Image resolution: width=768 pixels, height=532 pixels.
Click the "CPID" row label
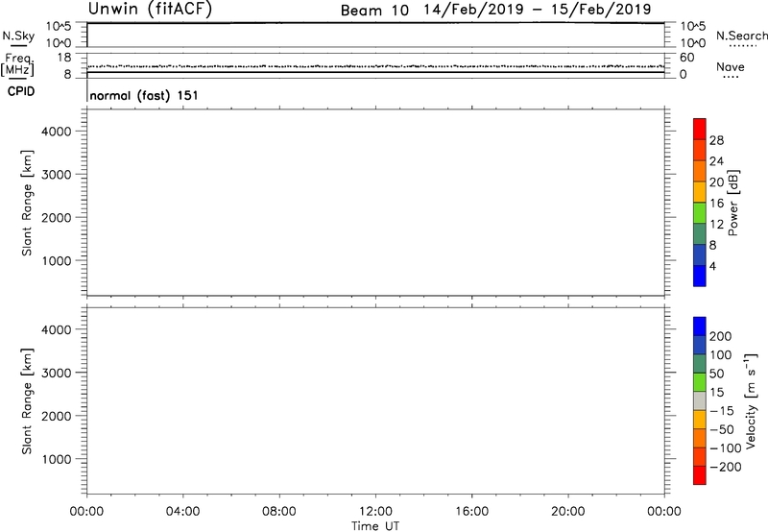(21, 91)
